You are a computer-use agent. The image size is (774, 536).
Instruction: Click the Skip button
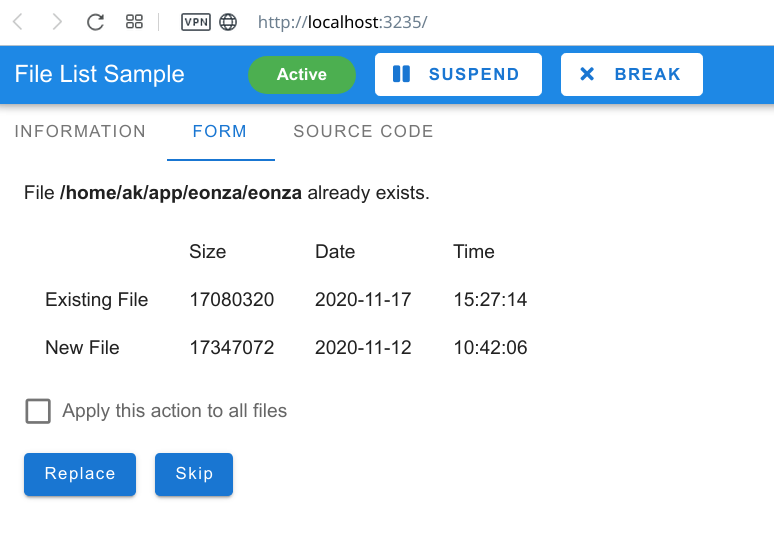(194, 474)
